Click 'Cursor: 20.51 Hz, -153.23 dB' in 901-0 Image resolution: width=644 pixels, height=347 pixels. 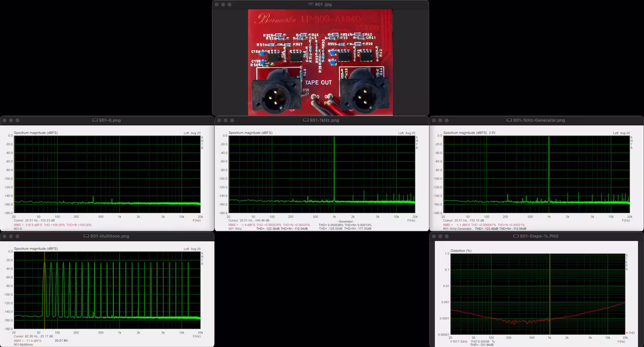tap(34, 220)
